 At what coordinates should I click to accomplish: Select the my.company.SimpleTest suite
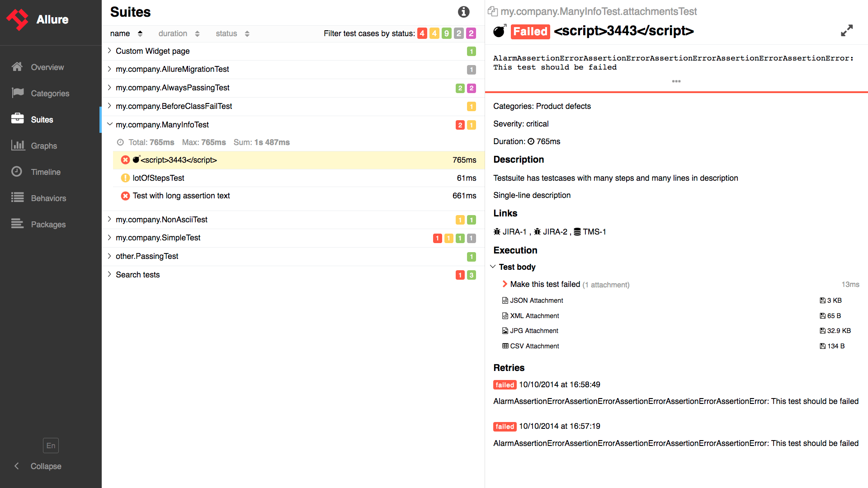pyautogui.click(x=157, y=238)
